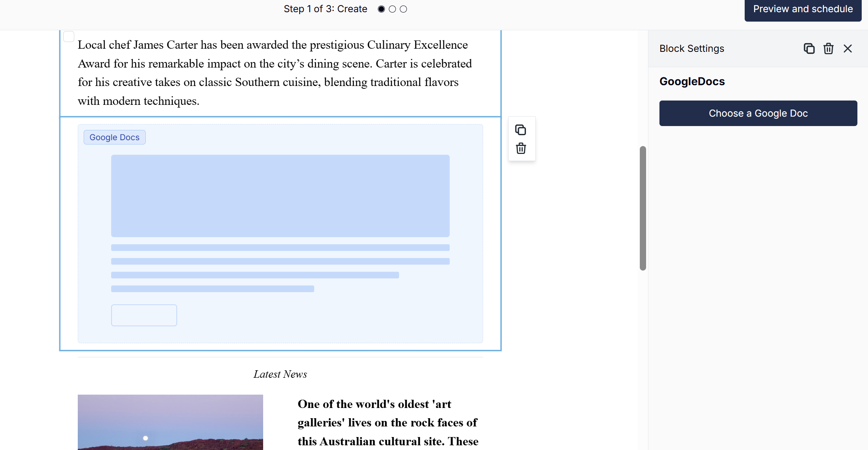Choose a Google Doc

coord(758,113)
